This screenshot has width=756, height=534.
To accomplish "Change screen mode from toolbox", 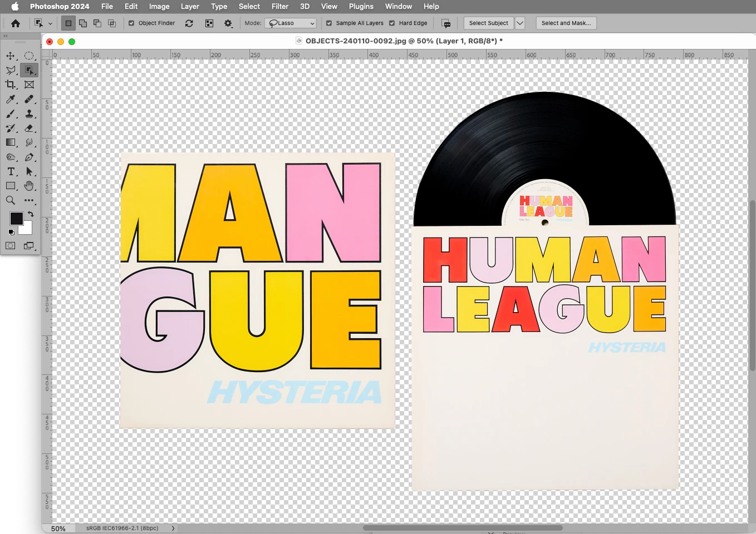I will click(x=29, y=245).
